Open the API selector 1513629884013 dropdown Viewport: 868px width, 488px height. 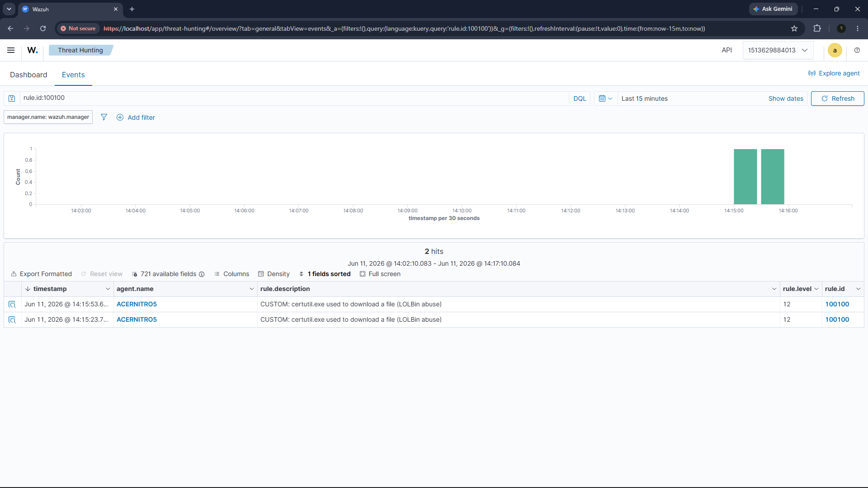[778, 50]
